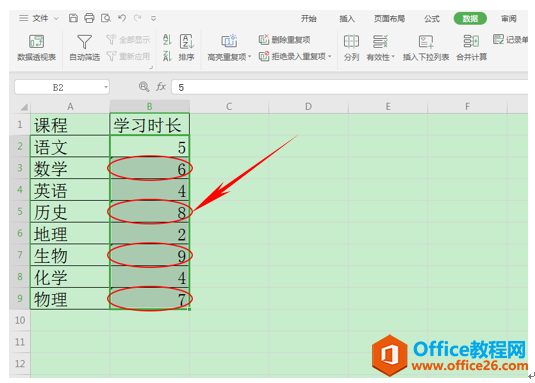Switch to the 插入 tab
Viewport: 535px width, 383px height.
347,18
